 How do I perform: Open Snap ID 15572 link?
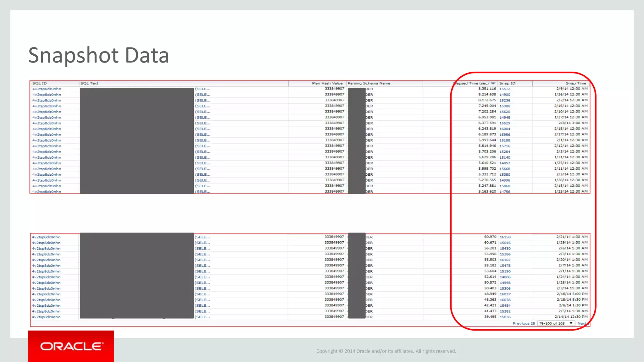(505, 89)
